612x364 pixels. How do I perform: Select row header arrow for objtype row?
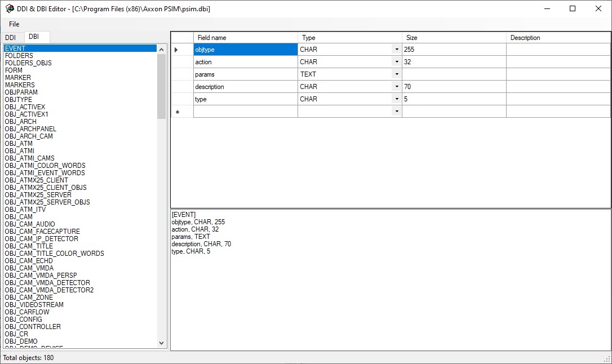176,50
